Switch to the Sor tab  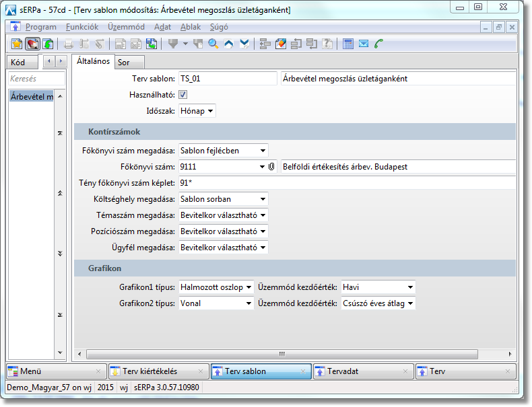tap(124, 63)
